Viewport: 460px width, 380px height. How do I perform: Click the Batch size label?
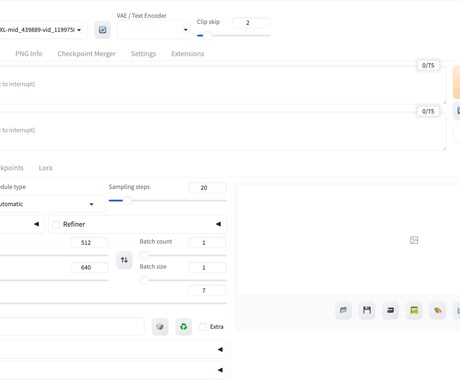click(x=153, y=266)
